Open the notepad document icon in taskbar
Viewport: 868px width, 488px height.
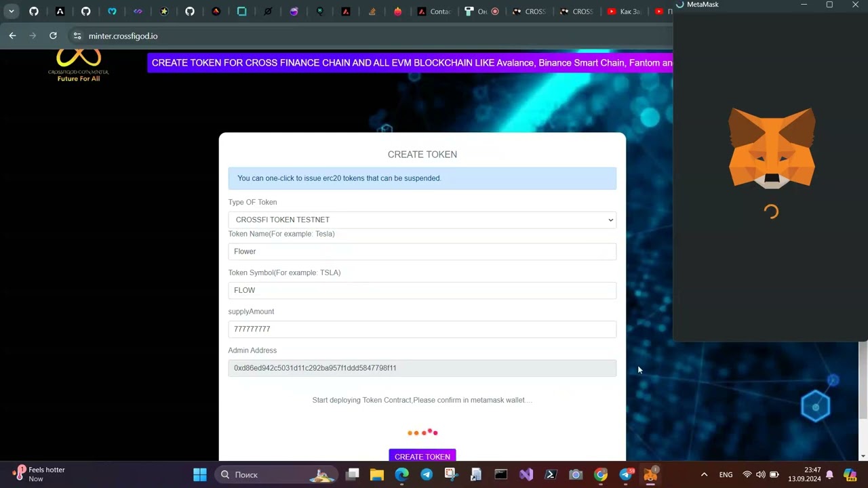coord(476,474)
